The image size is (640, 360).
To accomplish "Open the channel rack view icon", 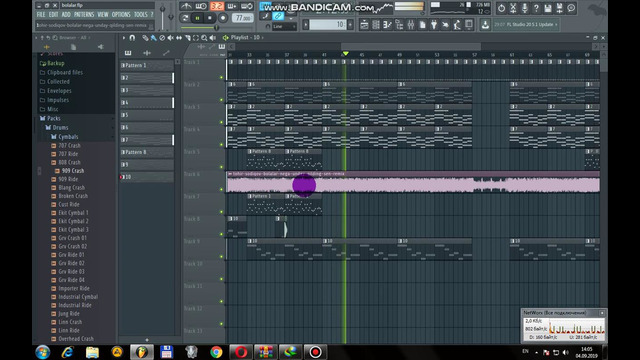I will click(376, 25).
